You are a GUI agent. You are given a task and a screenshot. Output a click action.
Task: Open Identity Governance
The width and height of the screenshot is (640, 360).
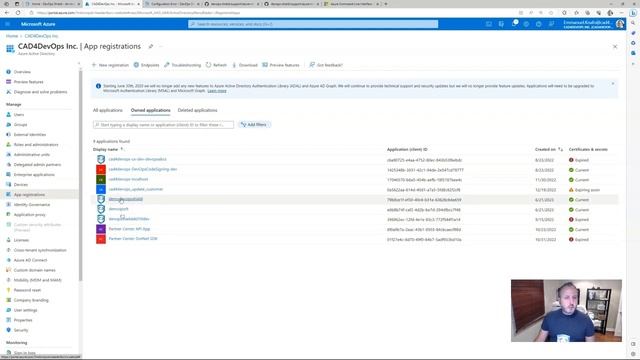[x=31, y=204]
